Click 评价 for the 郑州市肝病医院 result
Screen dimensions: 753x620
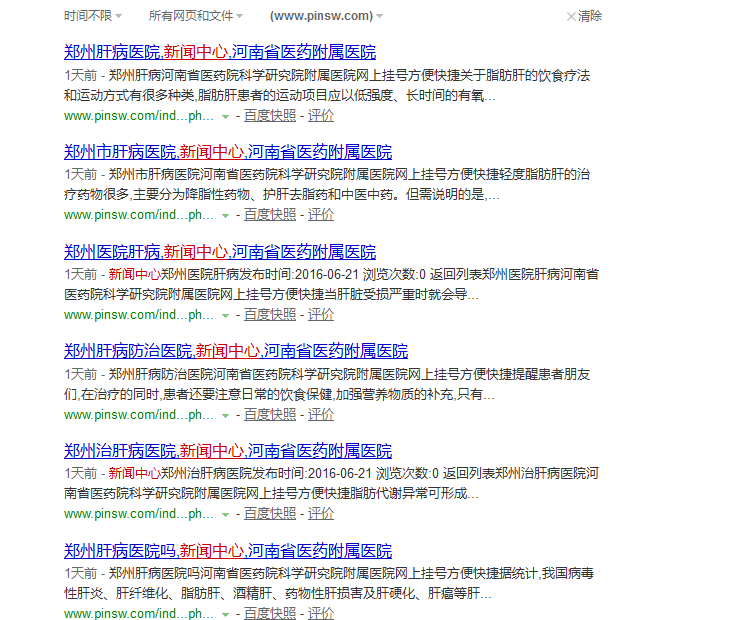[321, 215]
